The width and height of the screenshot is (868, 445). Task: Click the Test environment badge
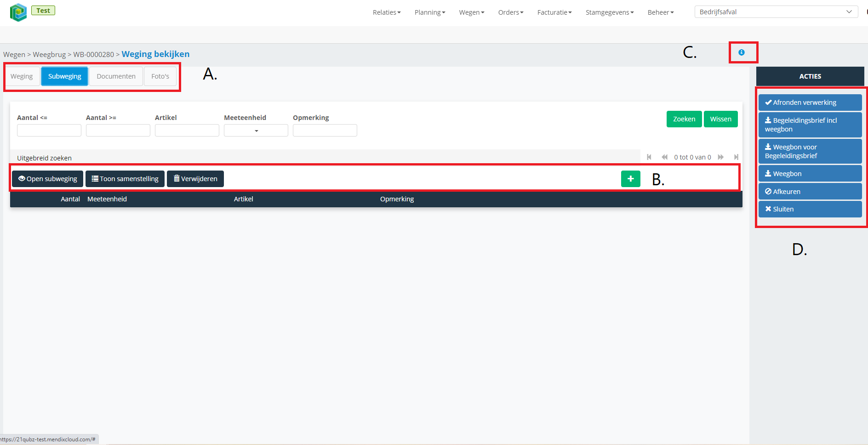tap(43, 11)
